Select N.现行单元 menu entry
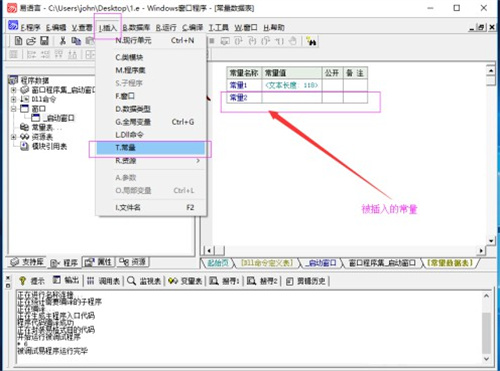This screenshot has height=371, width=500. click(151, 40)
